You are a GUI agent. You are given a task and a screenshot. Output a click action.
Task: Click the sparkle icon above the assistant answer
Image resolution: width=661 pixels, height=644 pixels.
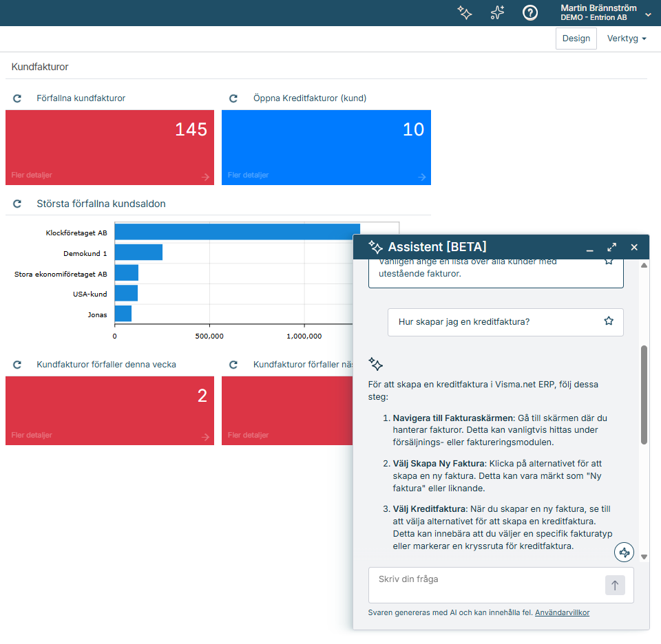coord(375,364)
